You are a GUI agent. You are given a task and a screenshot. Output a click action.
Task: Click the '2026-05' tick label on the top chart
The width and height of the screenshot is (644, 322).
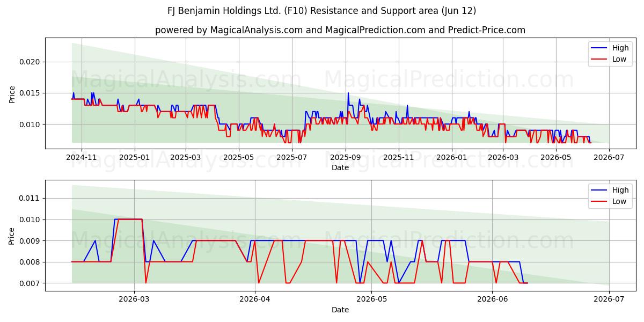point(556,157)
